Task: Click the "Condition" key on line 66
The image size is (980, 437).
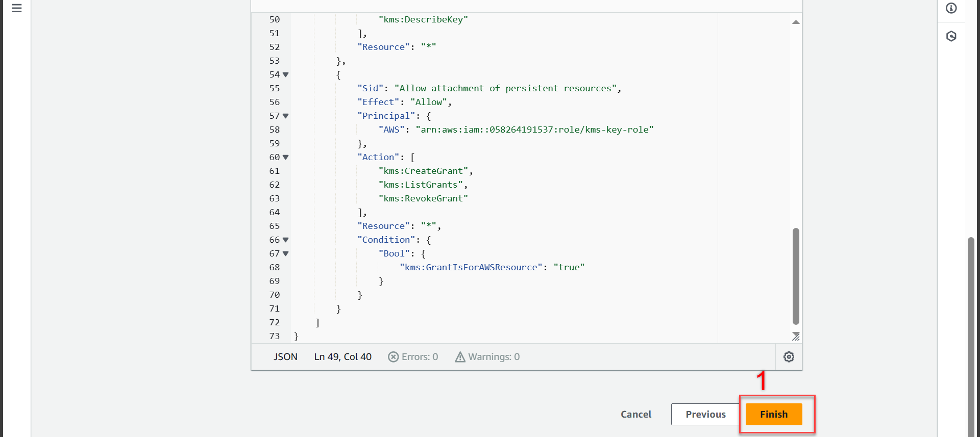Action: pyautogui.click(x=386, y=240)
